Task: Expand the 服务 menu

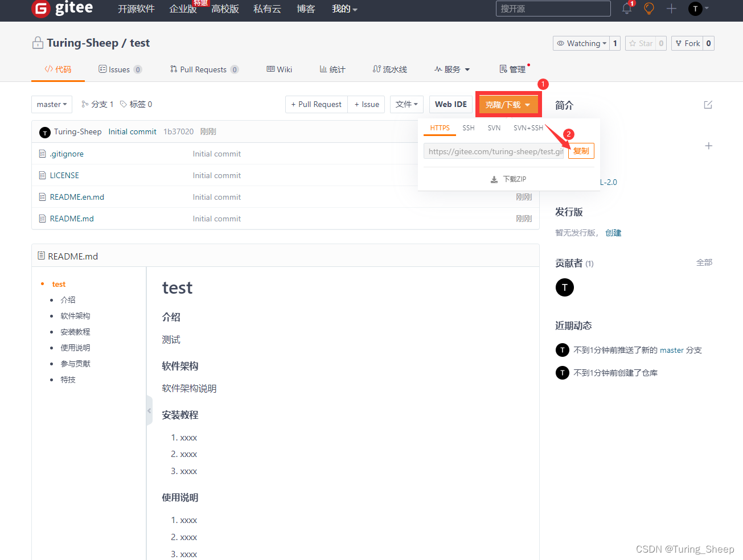Action: (452, 69)
